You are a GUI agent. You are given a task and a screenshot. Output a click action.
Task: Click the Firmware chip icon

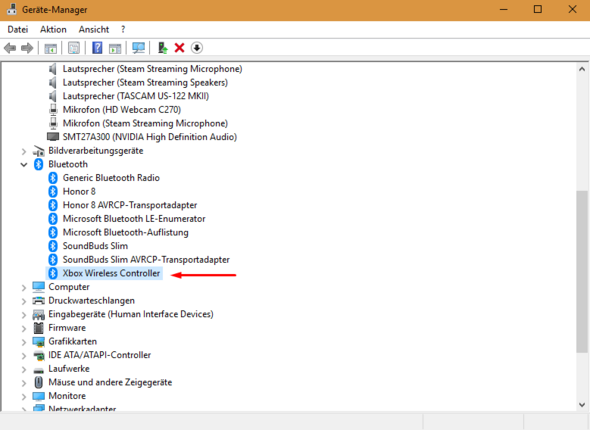coord(38,328)
